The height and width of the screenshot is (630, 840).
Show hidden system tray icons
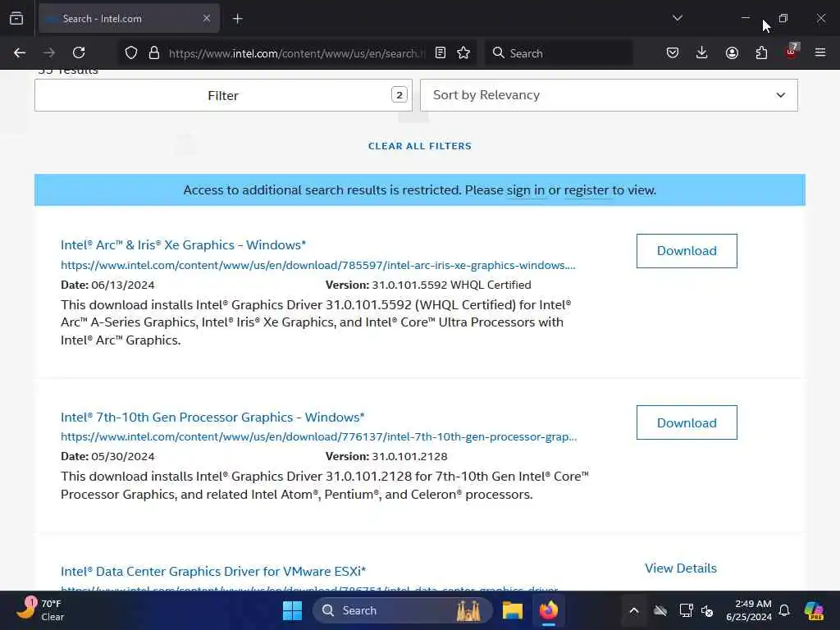tap(634, 610)
